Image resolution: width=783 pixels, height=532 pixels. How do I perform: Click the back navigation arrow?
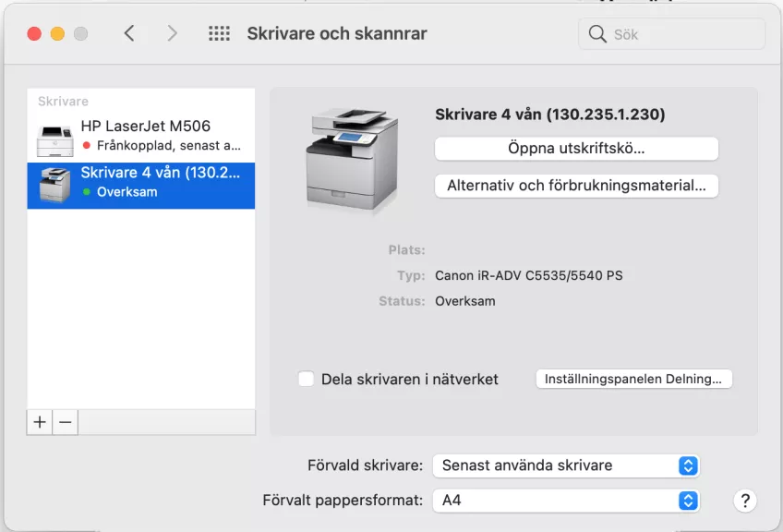click(129, 34)
